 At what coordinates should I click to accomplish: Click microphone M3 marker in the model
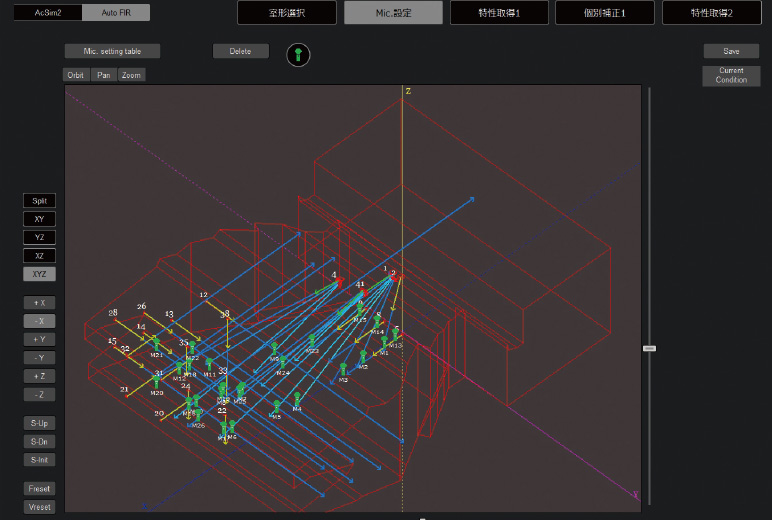pyautogui.click(x=343, y=369)
